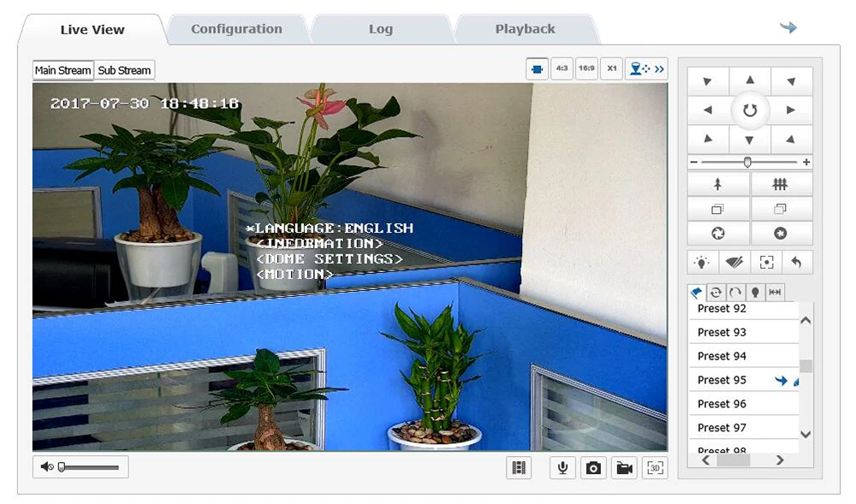Viewport: 856px width, 504px height.
Task: Open the bulb tab in PTZ lists
Action: pos(755,293)
